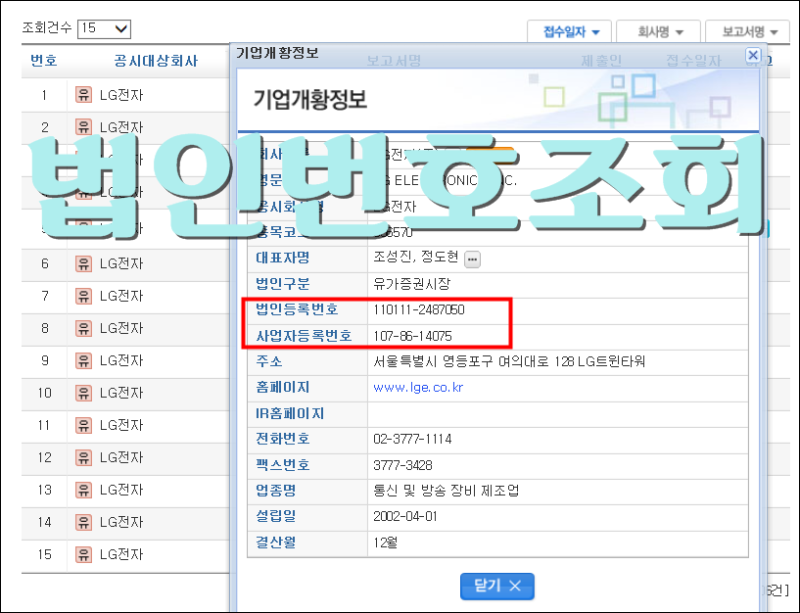This screenshot has width=800, height=613.
Task: Open LG전자 company link in row 1
Action: [121, 95]
